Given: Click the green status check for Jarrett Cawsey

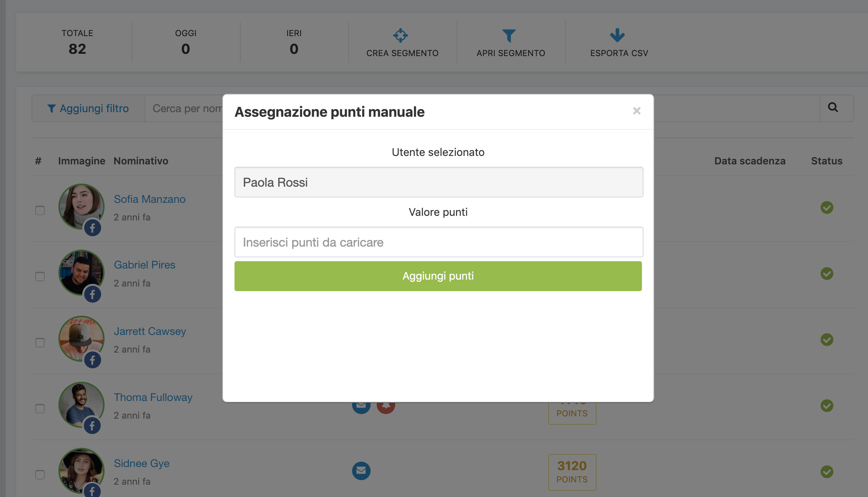Looking at the screenshot, I should pos(827,340).
